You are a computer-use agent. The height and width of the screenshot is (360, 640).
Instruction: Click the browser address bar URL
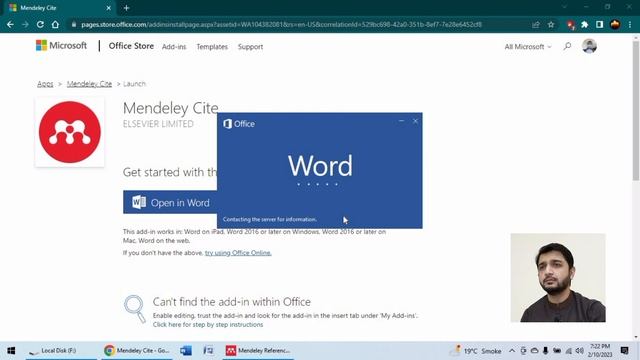[x=282, y=24]
